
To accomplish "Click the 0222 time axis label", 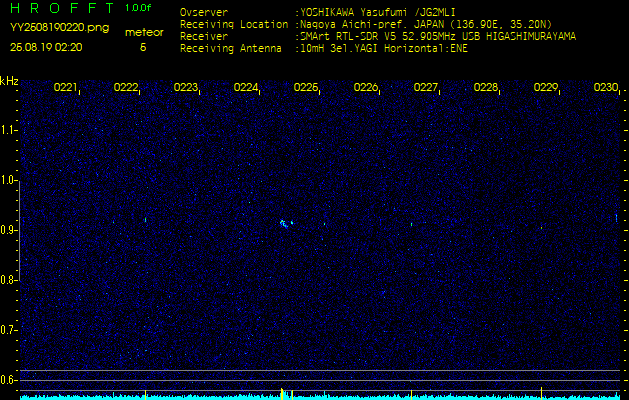I will coord(126,87).
